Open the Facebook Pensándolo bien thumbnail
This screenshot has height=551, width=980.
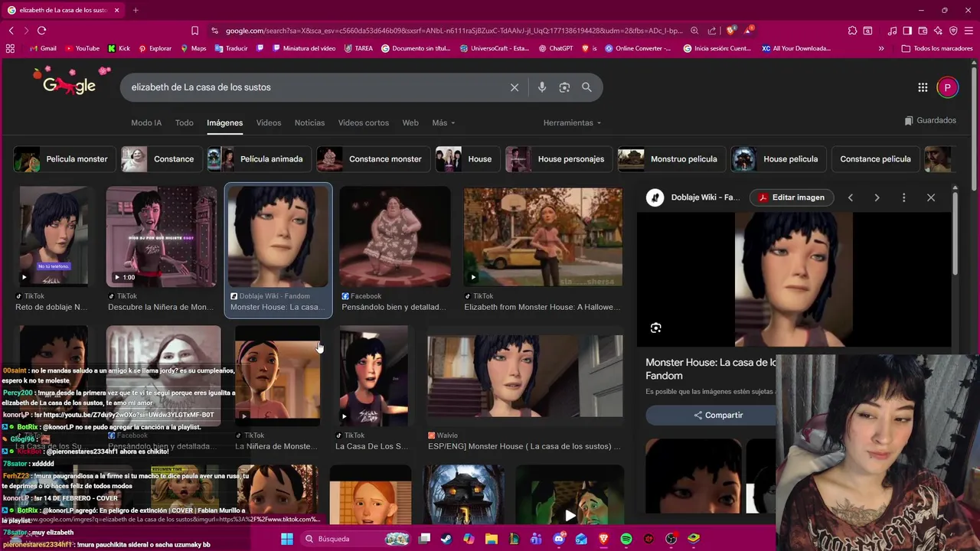395,236
